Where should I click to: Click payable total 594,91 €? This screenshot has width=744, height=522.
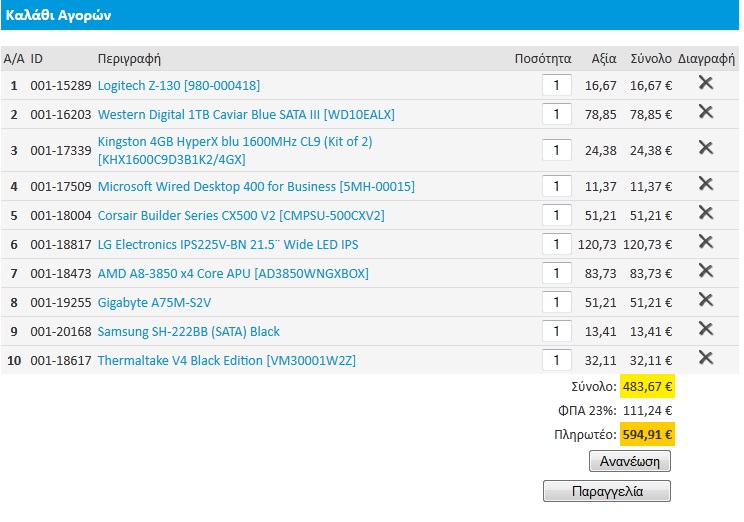point(647,434)
